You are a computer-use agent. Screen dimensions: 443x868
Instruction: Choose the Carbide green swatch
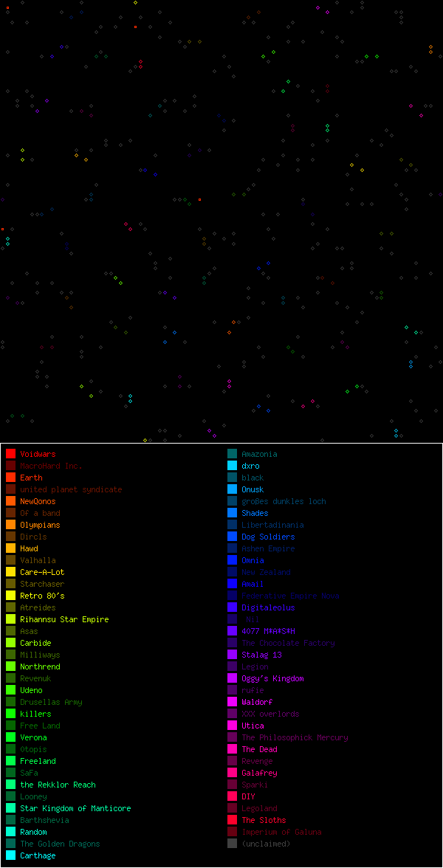coord(10,643)
